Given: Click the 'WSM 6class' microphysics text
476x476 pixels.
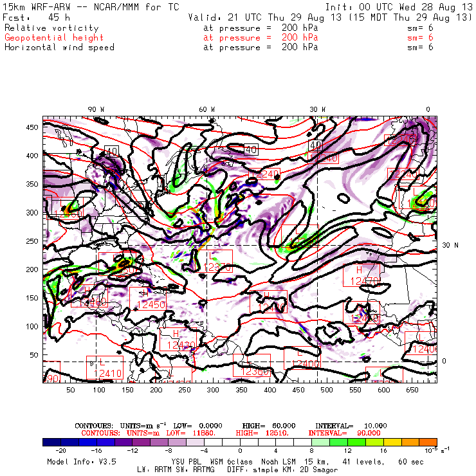Looking at the screenshot, I should [231, 462].
